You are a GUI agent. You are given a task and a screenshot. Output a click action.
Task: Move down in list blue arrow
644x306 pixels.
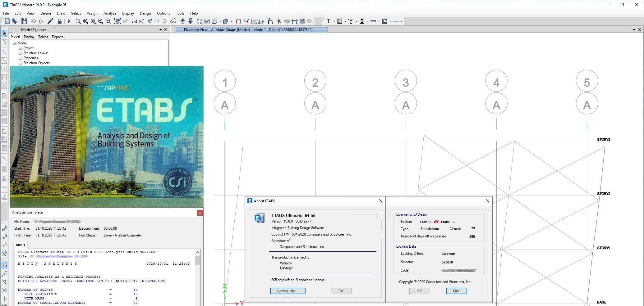191,21
